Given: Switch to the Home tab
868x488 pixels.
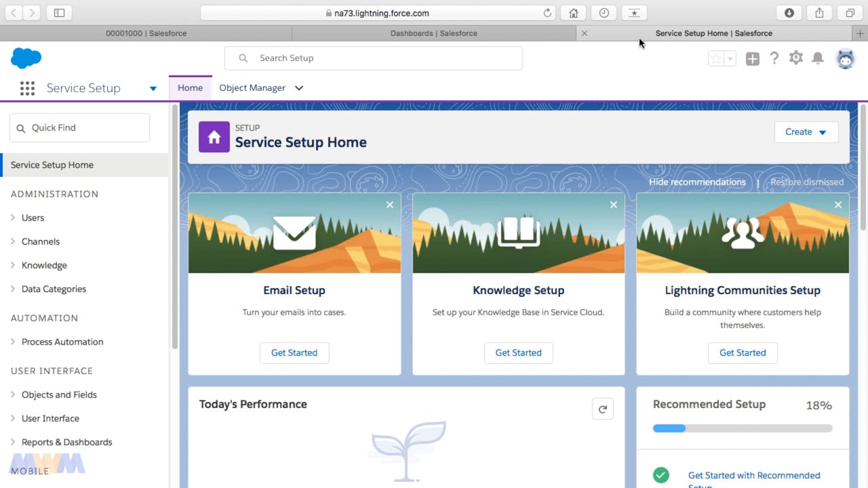Looking at the screenshot, I should (x=190, y=88).
